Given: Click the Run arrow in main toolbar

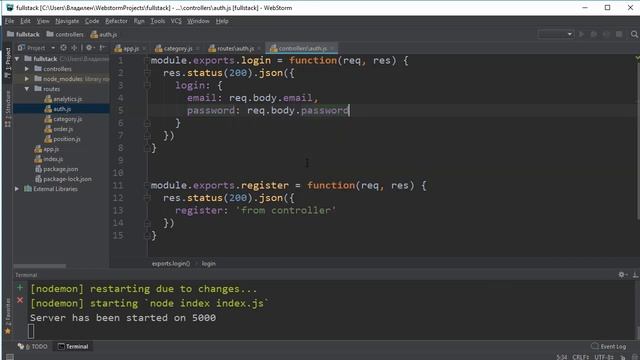Looking at the screenshot, I should coord(582,34).
